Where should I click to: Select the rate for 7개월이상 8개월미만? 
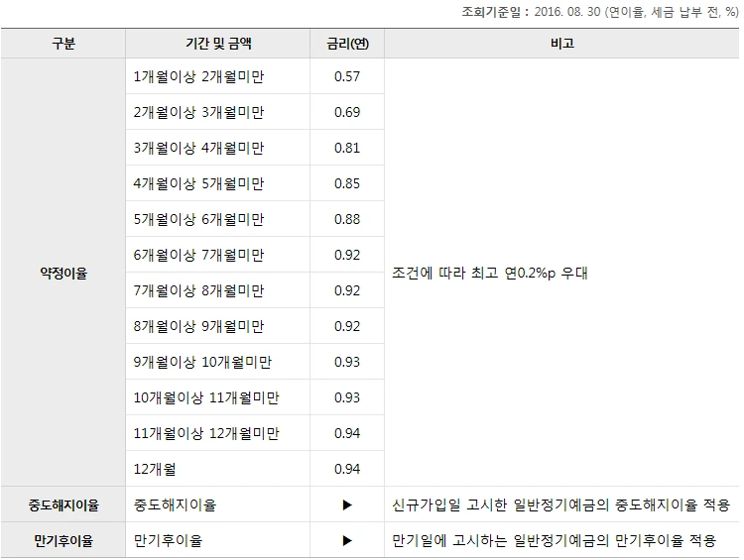pyautogui.click(x=347, y=290)
